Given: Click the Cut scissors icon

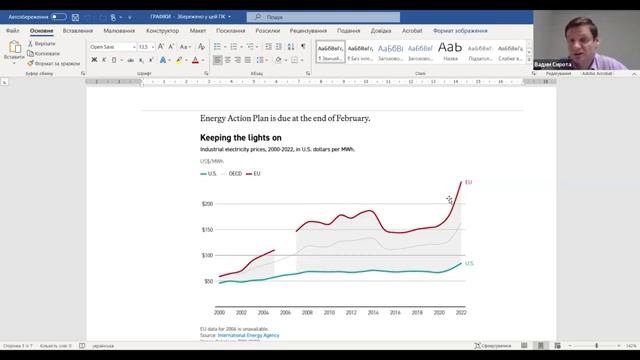Looking at the screenshot, I should [x=30, y=43].
